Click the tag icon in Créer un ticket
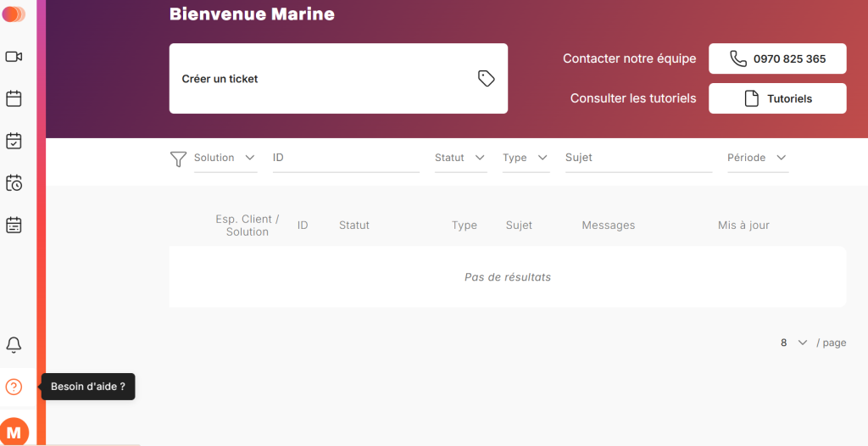Image resolution: width=868 pixels, height=446 pixels. pyautogui.click(x=486, y=79)
